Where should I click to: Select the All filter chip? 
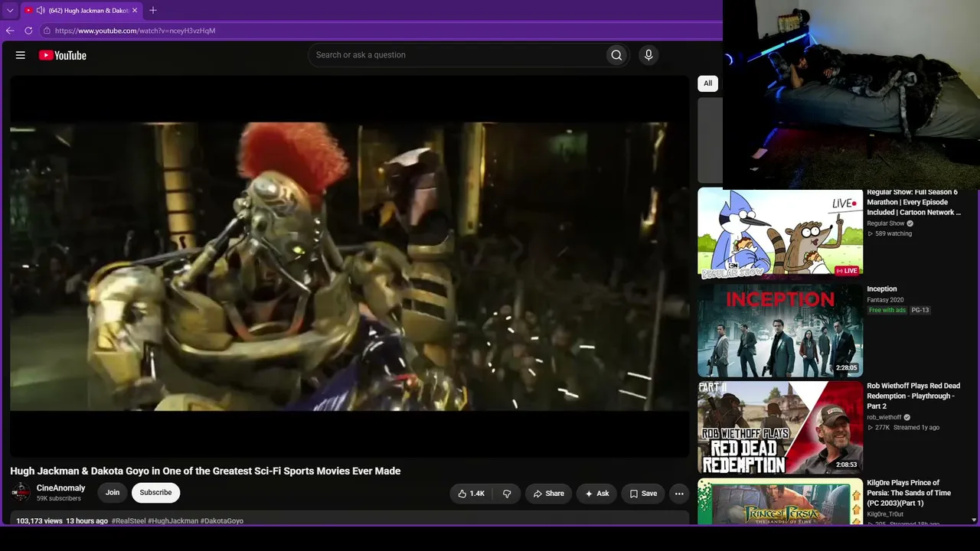point(707,83)
